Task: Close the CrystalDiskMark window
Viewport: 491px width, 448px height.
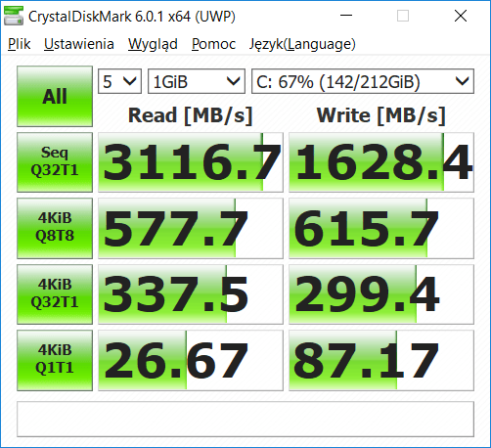Action: 461,16
